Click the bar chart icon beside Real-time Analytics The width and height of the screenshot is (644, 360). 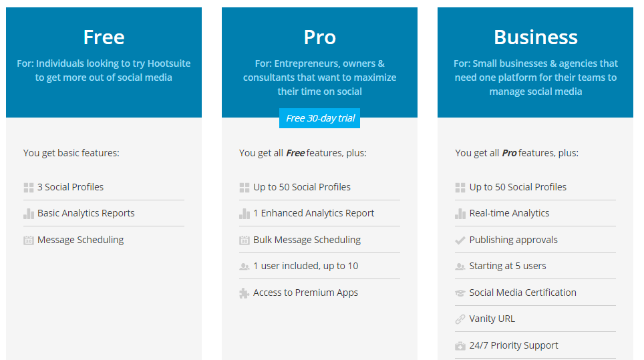[x=460, y=214]
